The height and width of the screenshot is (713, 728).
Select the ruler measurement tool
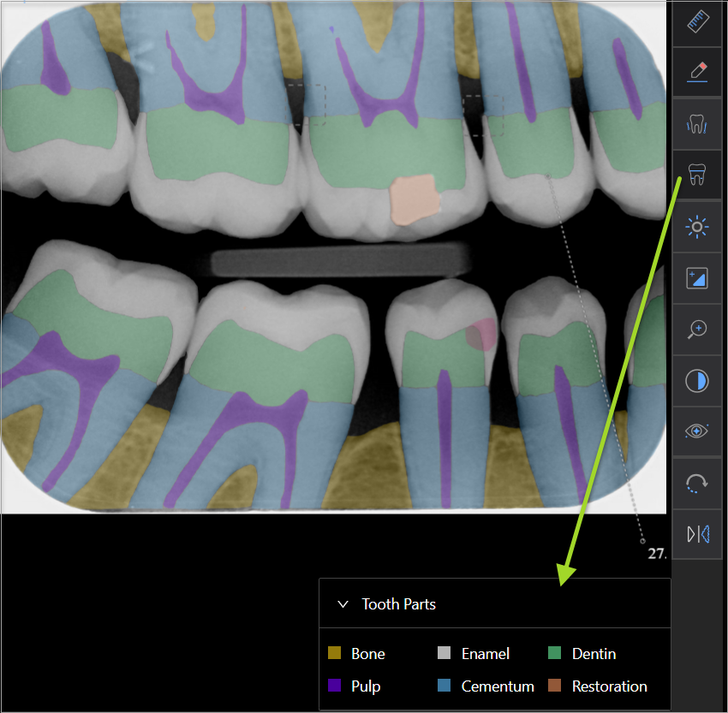point(697,21)
